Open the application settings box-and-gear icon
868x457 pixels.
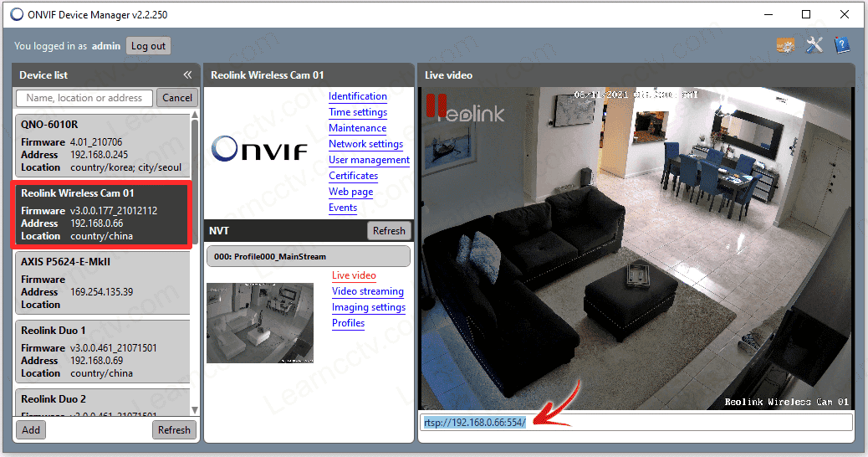(x=785, y=45)
